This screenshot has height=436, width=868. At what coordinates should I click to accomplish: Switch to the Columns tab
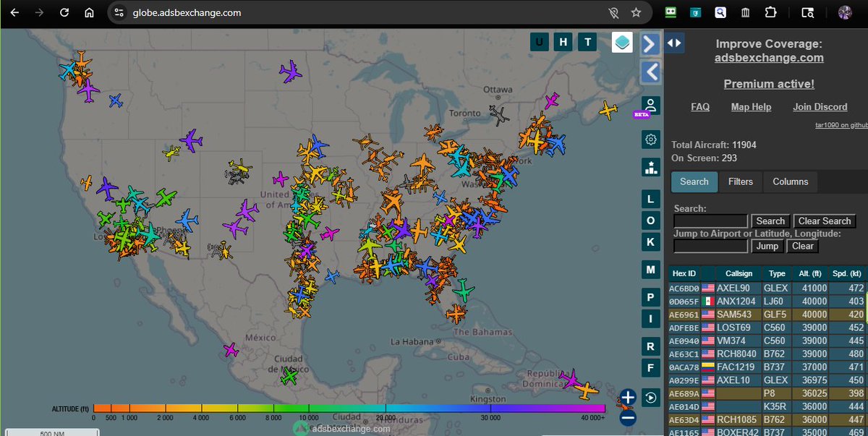pyautogui.click(x=791, y=181)
